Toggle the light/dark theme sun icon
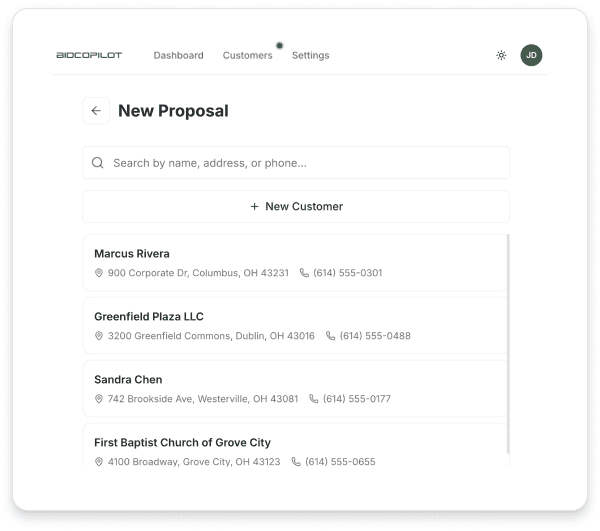The height and width of the screenshot is (531, 600). point(501,55)
